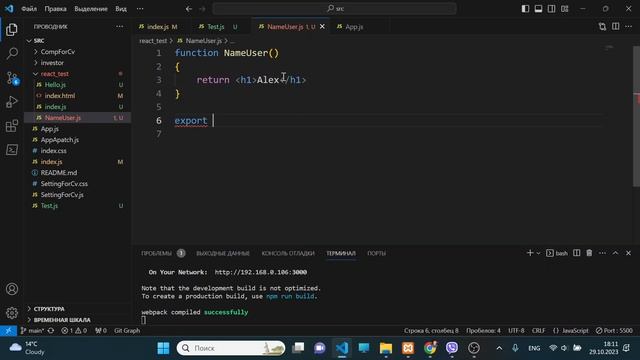Viewport: 640px width, 360px height.
Task: Open Chrome from the taskbar
Action: (430, 348)
